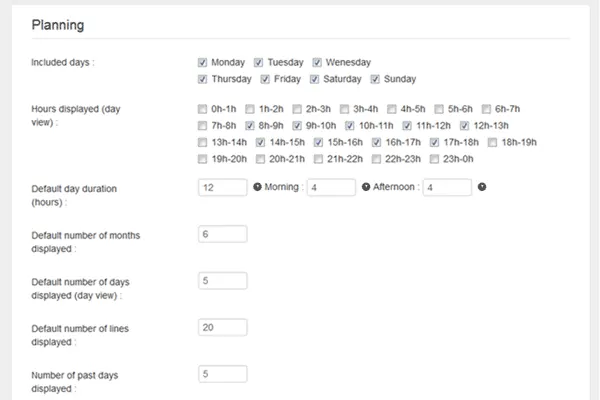Enable the 18h-19h hour checkbox
The width and height of the screenshot is (600, 400).
pos(493,143)
